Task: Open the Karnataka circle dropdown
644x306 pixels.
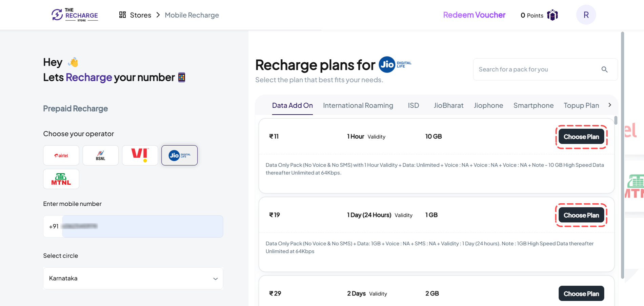Action: 133,278
